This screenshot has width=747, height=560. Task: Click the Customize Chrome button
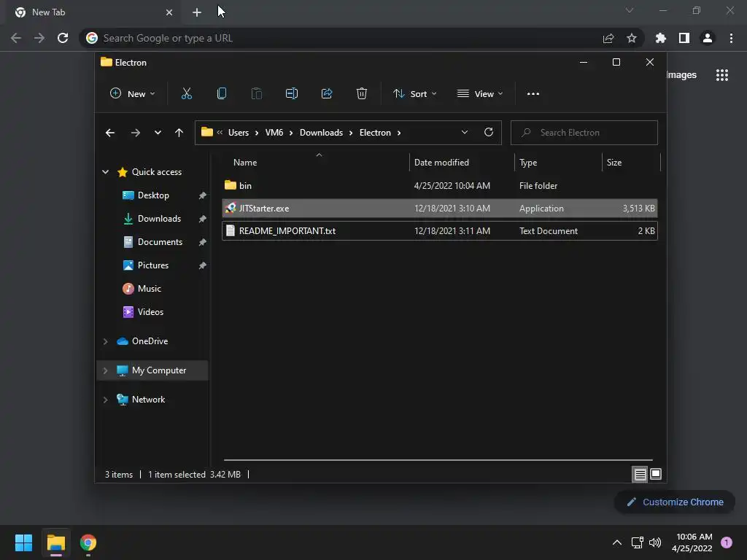point(675,502)
